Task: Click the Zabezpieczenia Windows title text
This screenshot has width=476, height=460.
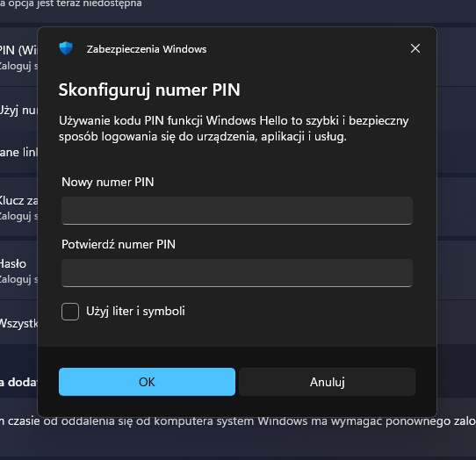Action: click(147, 49)
